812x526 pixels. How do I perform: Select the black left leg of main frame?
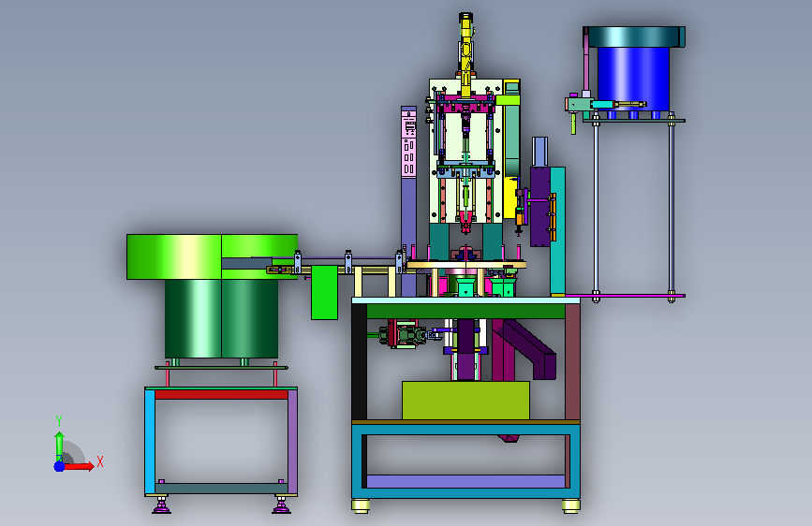[x=359, y=361]
